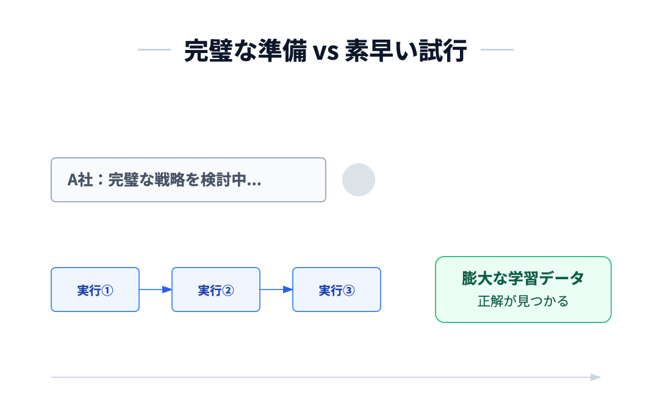Select the 実行③ step box
The height and width of the screenshot is (412, 671).
336,290
